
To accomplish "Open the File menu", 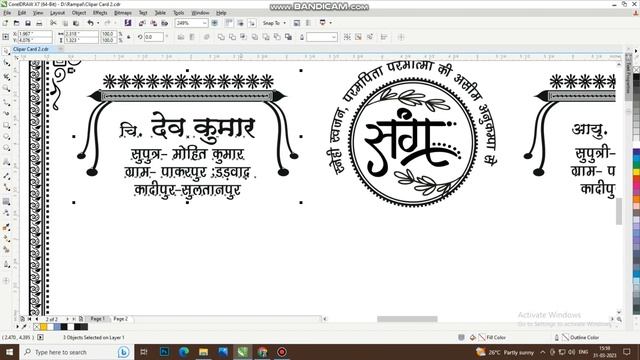I will (x=7, y=13).
